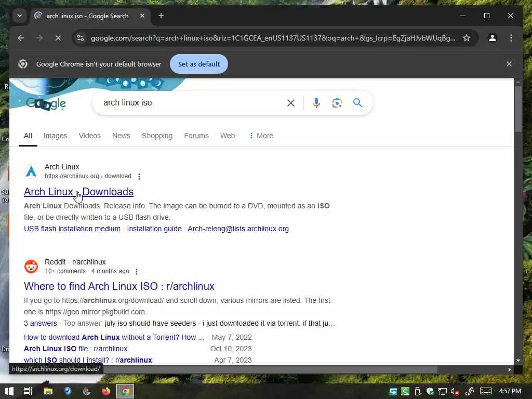
Task: Go back to the previous page
Action: (x=21, y=38)
